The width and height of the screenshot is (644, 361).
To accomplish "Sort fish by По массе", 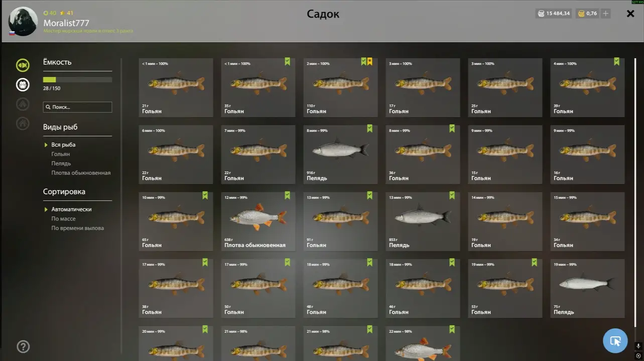I will pyautogui.click(x=63, y=219).
